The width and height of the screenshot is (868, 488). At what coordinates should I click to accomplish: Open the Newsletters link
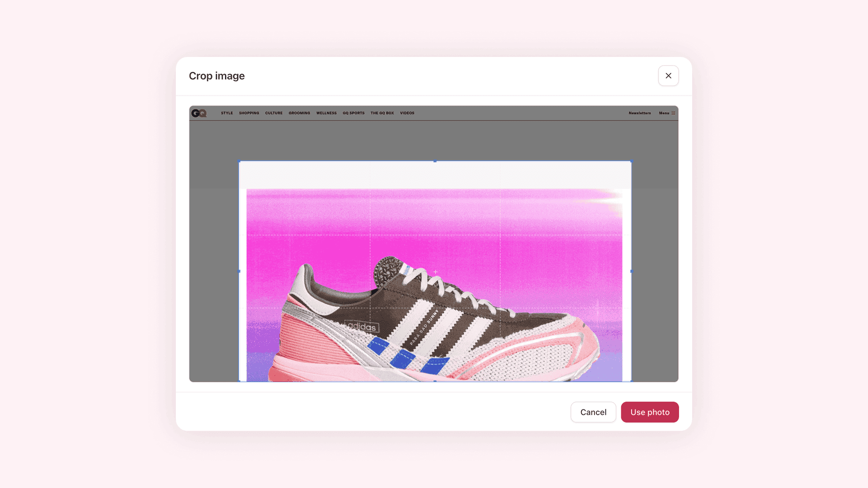click(639, 113)
